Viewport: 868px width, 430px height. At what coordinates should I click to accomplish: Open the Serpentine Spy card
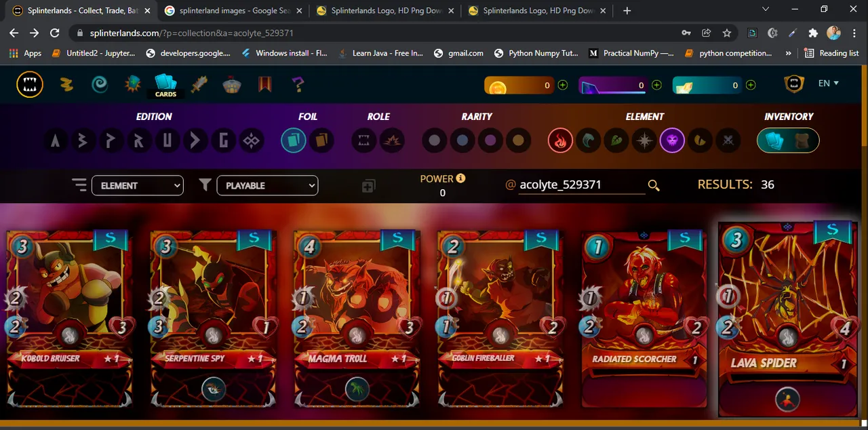(x=213, y=319)
